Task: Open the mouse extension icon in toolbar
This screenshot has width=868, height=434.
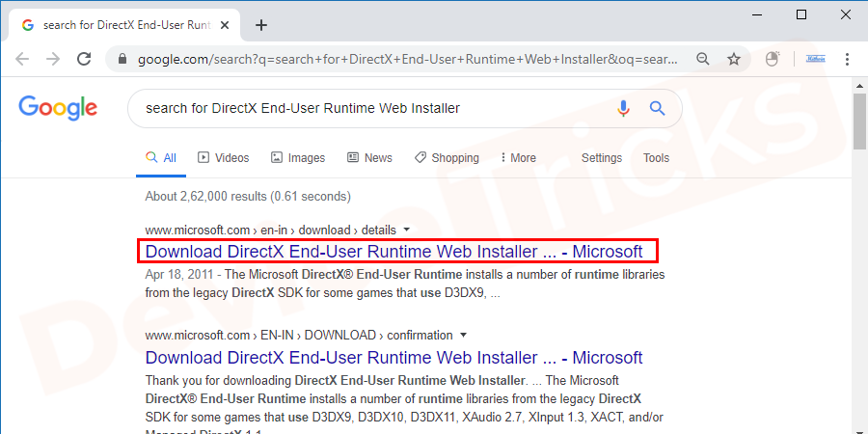Action: (773, 59)
